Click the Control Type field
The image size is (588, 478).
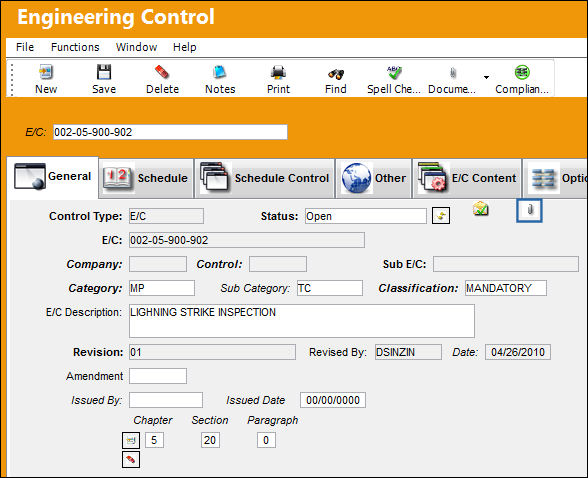(x=166, y=216)
